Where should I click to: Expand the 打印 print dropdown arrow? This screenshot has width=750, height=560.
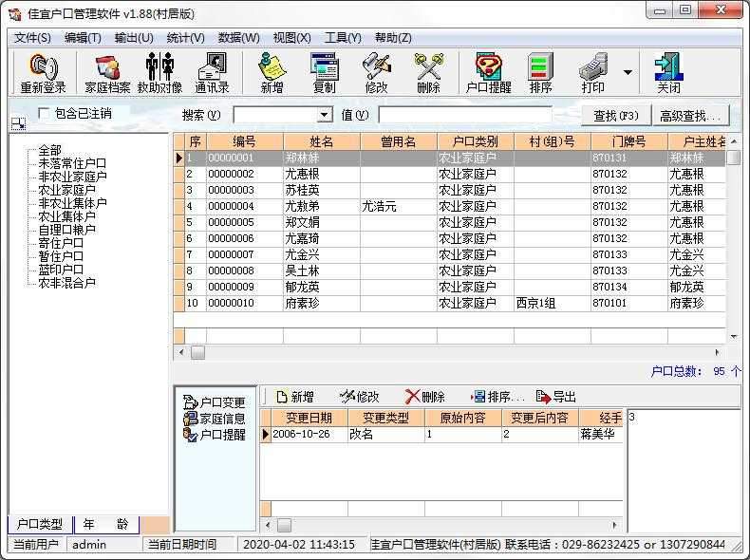click(x=628, y=72)
